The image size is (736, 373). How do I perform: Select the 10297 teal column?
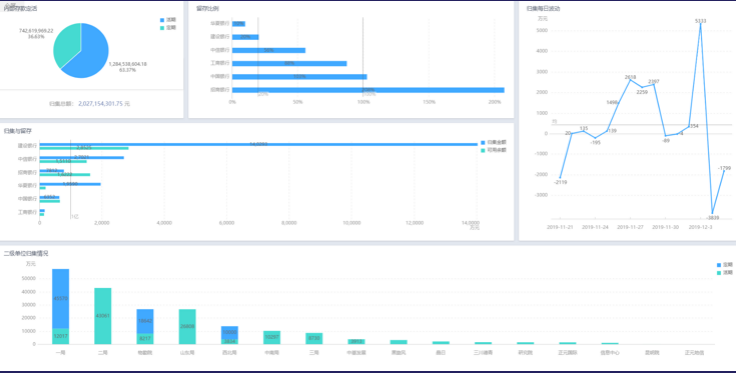272,338
